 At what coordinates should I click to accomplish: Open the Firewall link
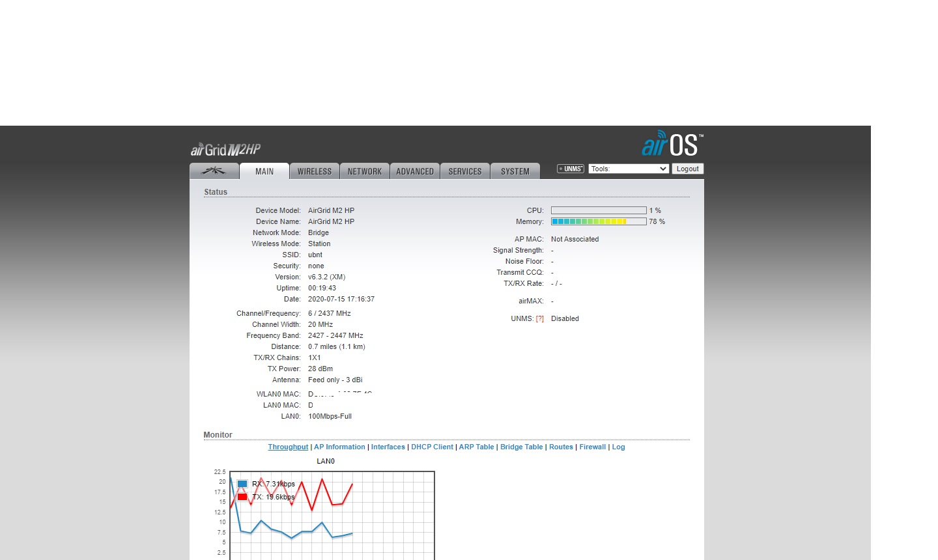(x=593, y=447)
